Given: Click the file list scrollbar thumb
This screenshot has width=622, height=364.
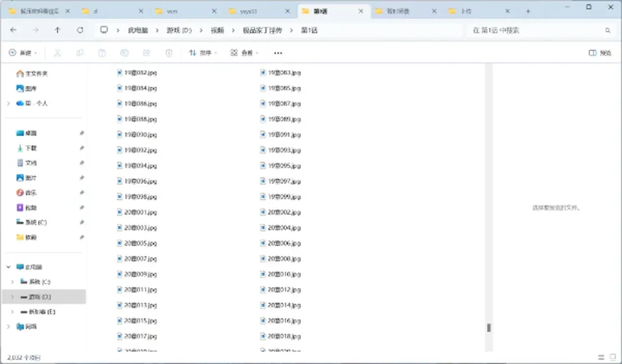Looking at the screenshot, I should pyautogui.click(x=489, y=328).
